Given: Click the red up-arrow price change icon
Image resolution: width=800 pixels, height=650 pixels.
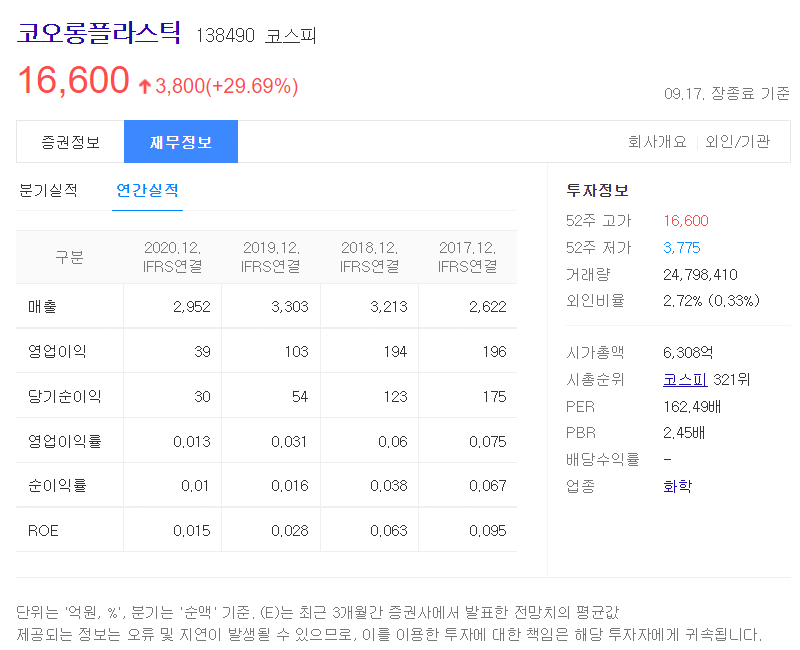Looking at the screenshot, I should [144, 87].
